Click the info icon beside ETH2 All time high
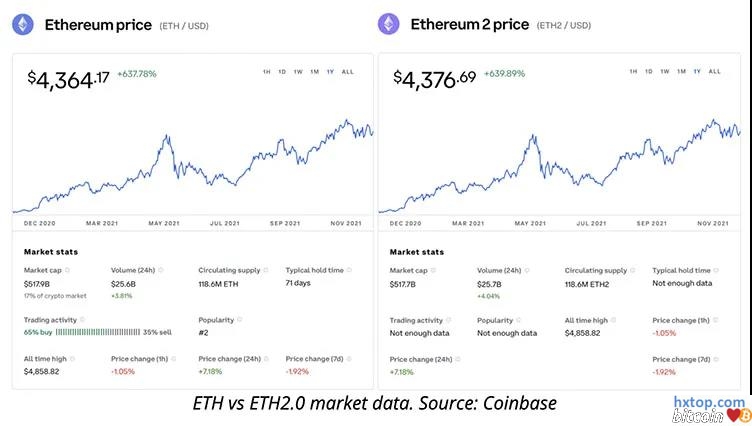Screen dimensions: 752x426 coord(611,320)
